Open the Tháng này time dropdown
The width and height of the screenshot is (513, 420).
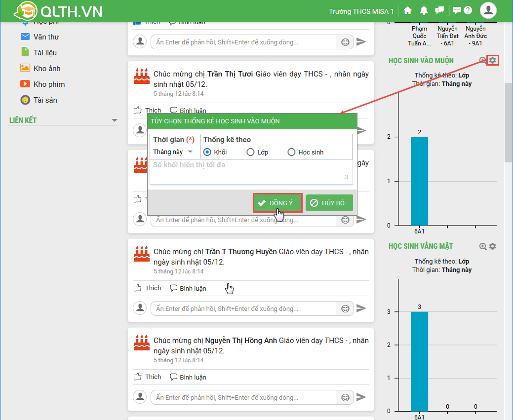173,152
